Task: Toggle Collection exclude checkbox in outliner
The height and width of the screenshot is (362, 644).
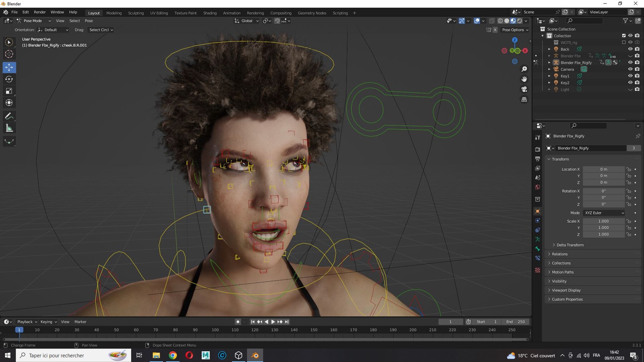Action: point(624,36)
